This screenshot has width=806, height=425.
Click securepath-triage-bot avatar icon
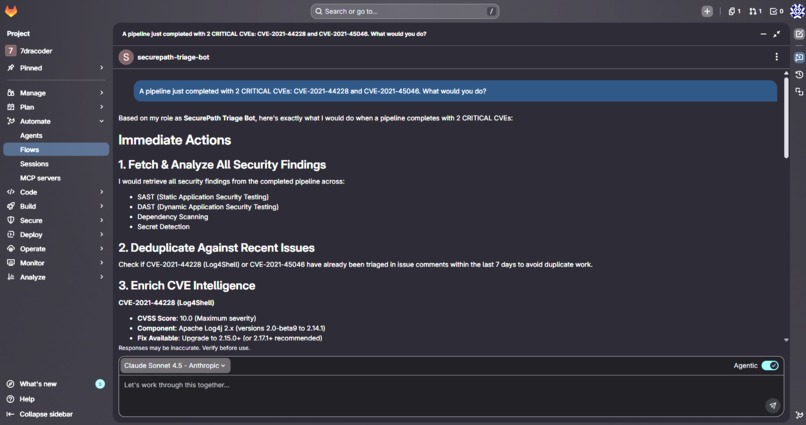click(x=126, y=57)
